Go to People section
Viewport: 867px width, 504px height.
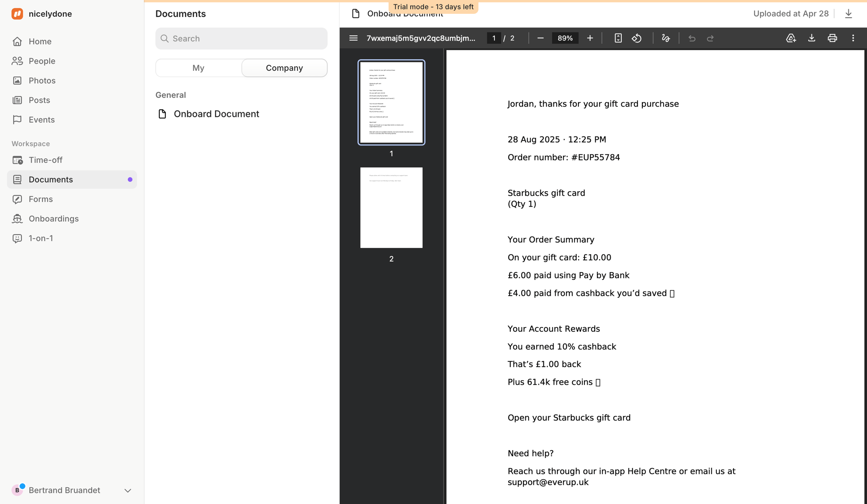[72, 61]
